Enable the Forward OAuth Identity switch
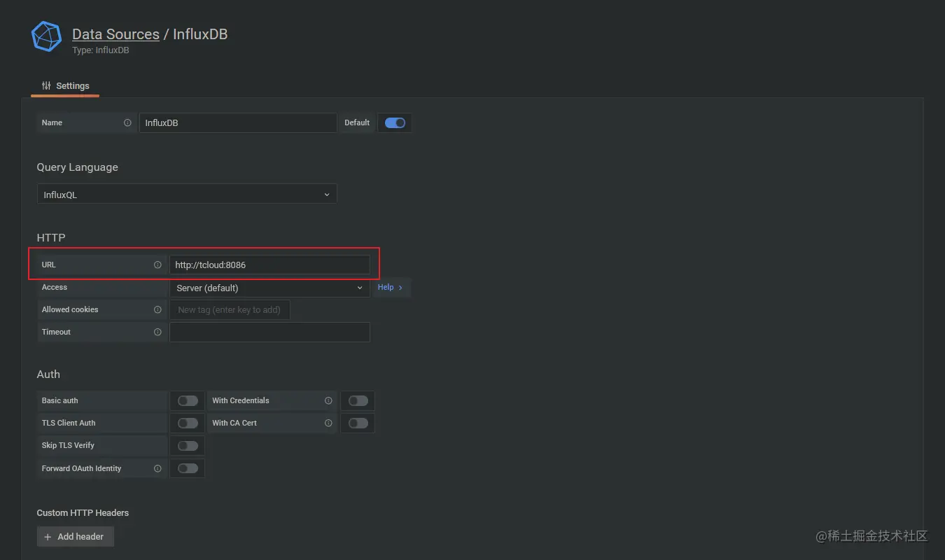 tap(188, 468)
